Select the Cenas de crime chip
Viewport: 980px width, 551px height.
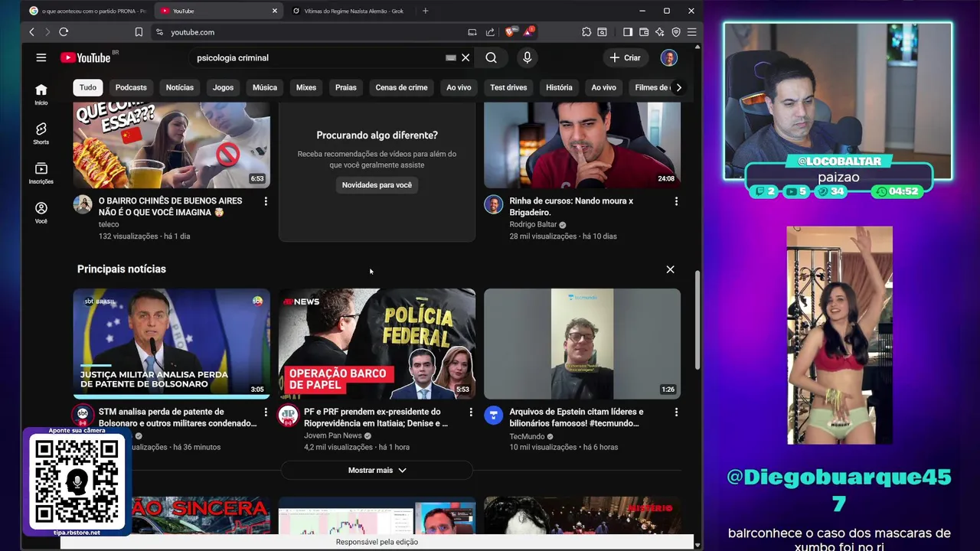pos(401,87)
